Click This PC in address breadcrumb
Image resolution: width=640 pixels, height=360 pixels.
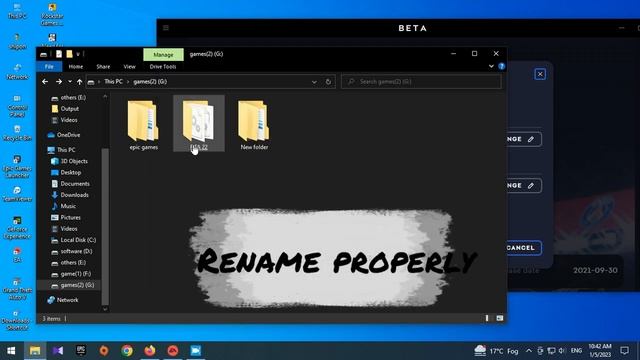coord(113,82)
